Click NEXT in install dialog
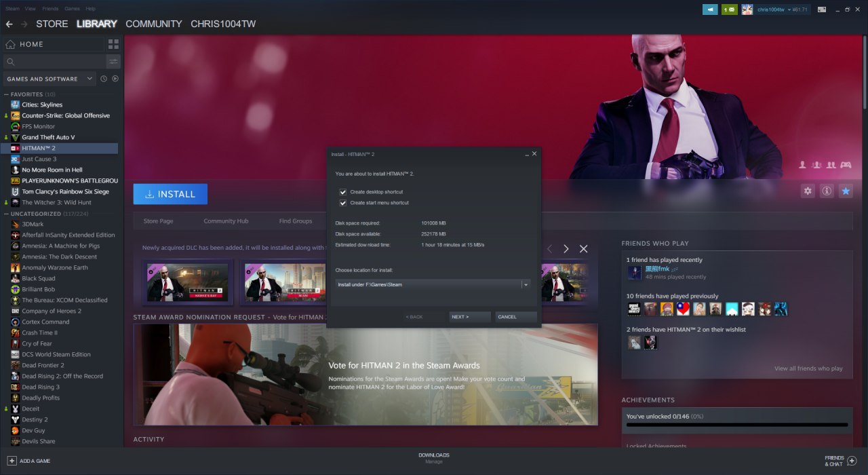 point(469,317)
